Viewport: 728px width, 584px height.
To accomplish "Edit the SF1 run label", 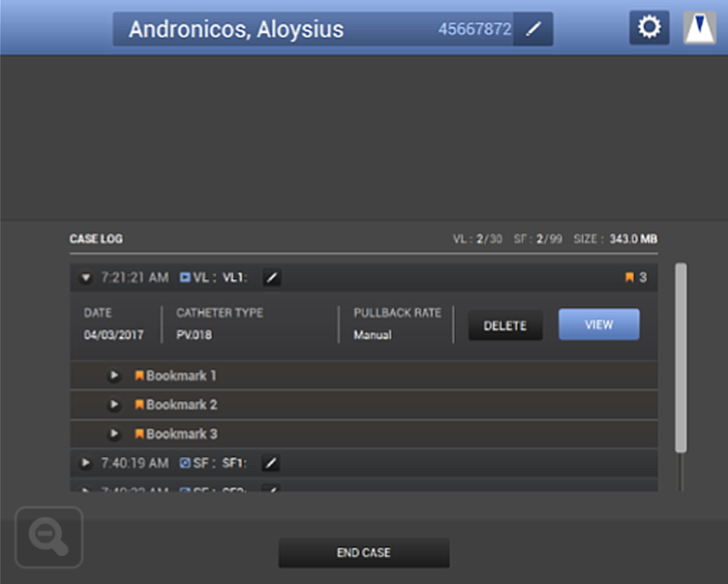I will 271,463.
